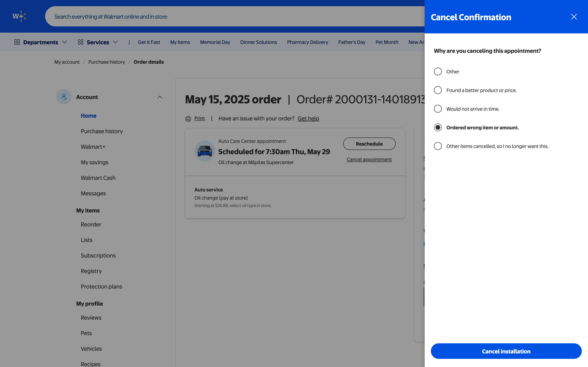
Task: Click the Departments grid icon
Action: (x=17, y=42)
